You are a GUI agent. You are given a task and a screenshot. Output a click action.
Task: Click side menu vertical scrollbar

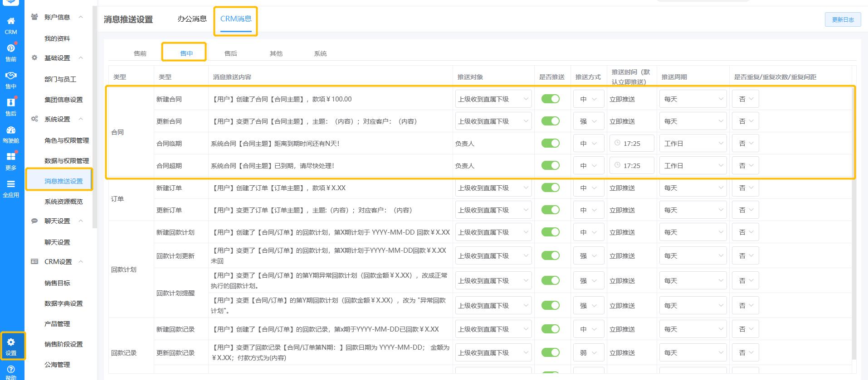95,117
